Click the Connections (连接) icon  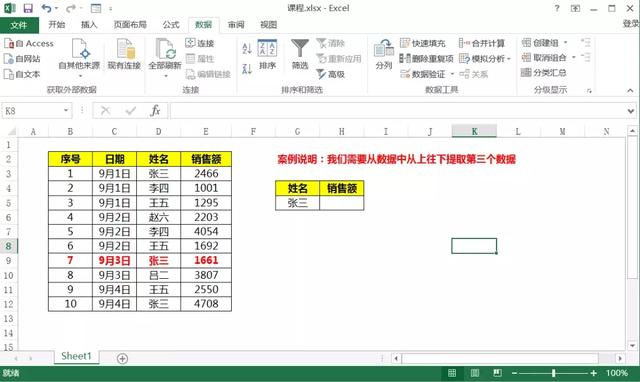pyautogui.click(x=200, y=43)
